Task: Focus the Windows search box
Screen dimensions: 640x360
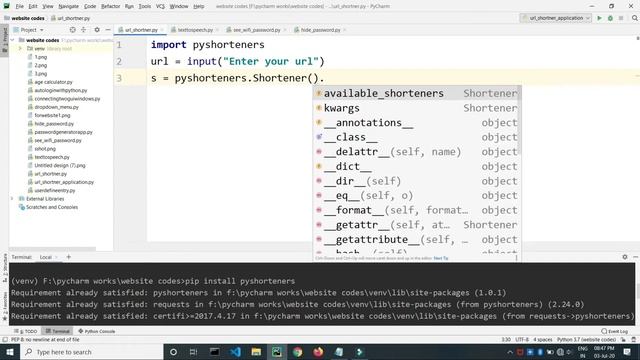Action: tap(91, 352)
